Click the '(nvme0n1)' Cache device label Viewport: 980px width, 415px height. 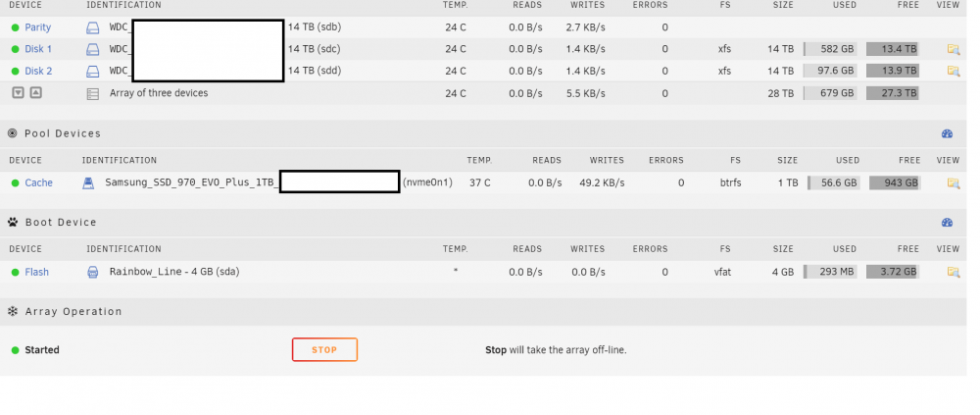pyautogui.click(x=427, y=182)
